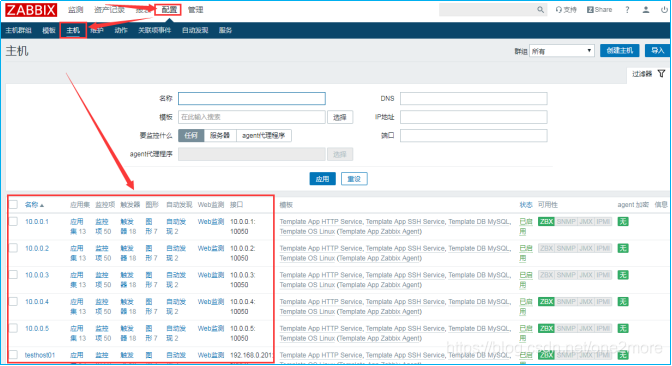The height and width of the screenshot is (366, 672).
Task: Click the logout power icon
Action: pos(664,9)
